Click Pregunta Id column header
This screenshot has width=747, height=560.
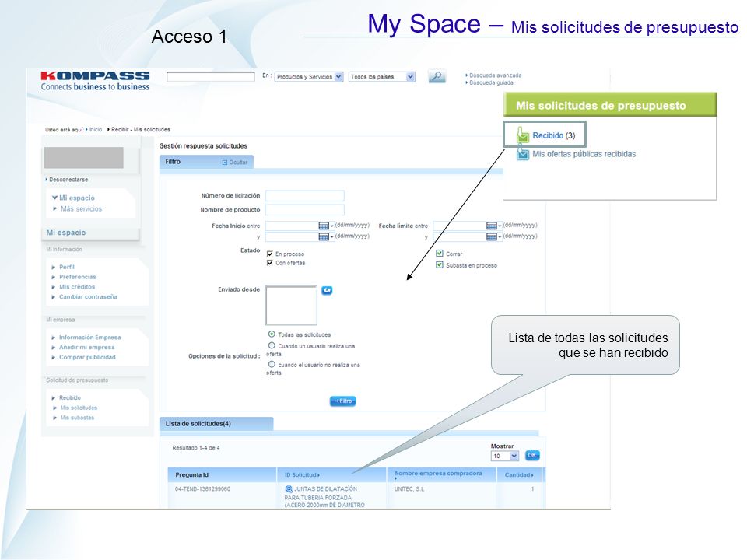192,474
